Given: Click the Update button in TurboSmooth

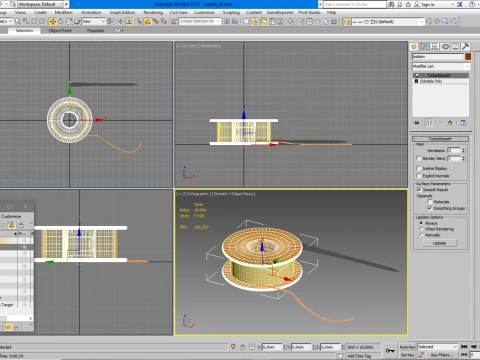Looking at the screenshot, I should [x=440, y=243].
